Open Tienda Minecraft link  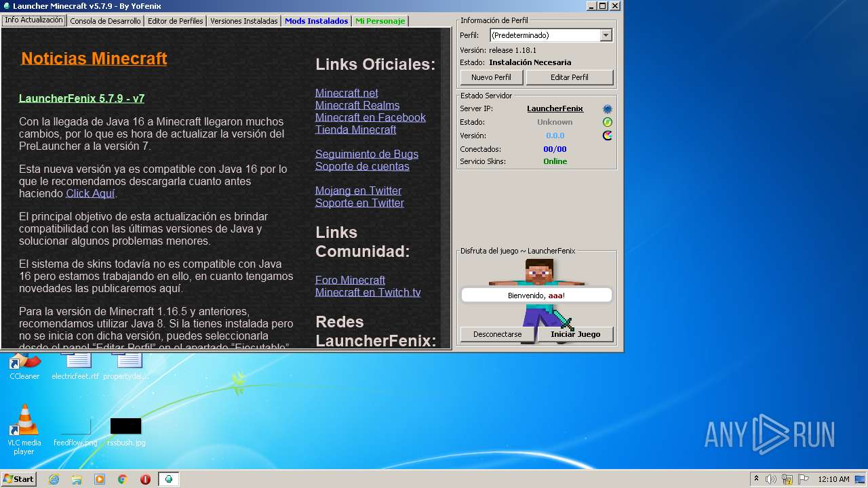click(x=355, y=129)
